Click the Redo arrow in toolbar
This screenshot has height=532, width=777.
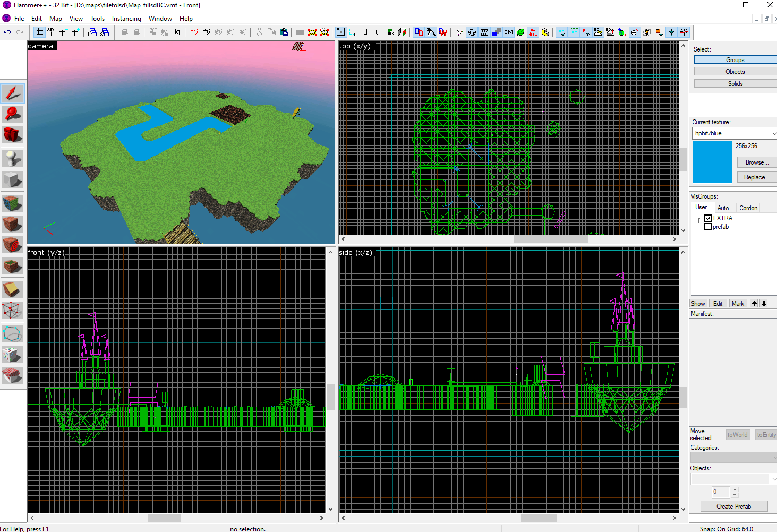pyautogui.click(x=20, y=32)
